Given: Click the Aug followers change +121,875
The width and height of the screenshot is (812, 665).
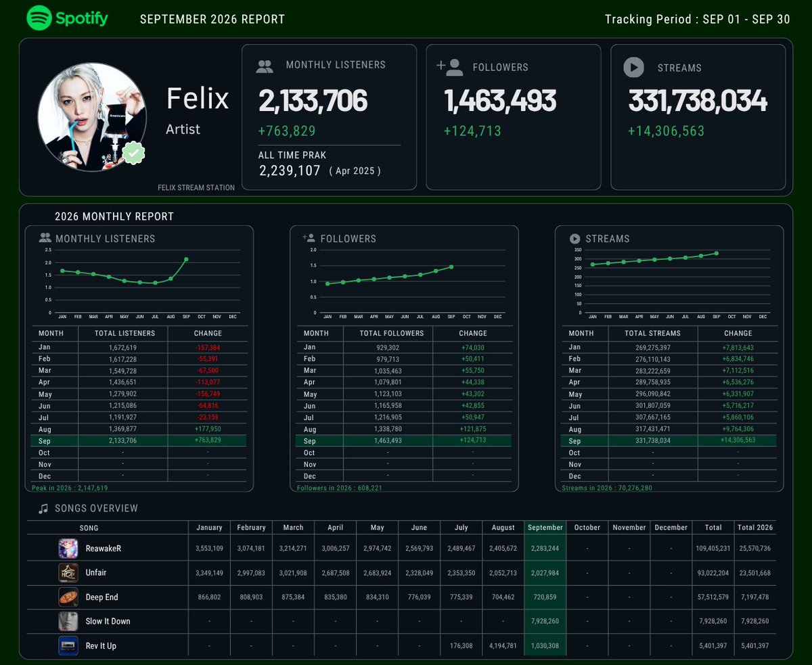Looking at the screenshot, I should [x=473, y=429].
